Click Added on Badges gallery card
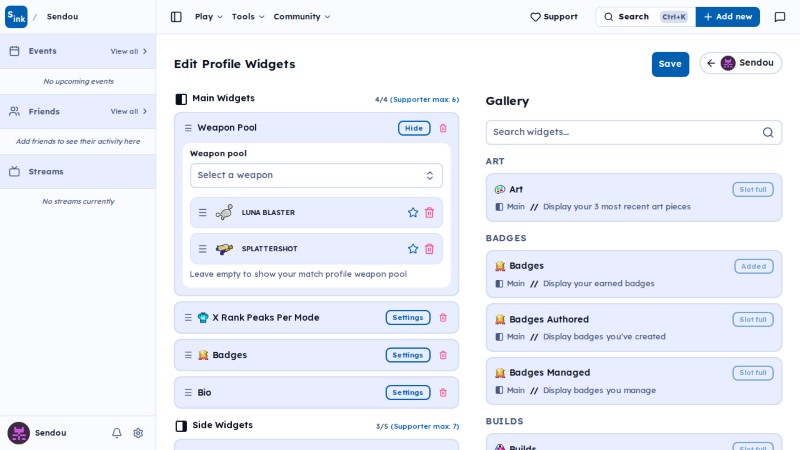The image size is (800, 450). 754,266
